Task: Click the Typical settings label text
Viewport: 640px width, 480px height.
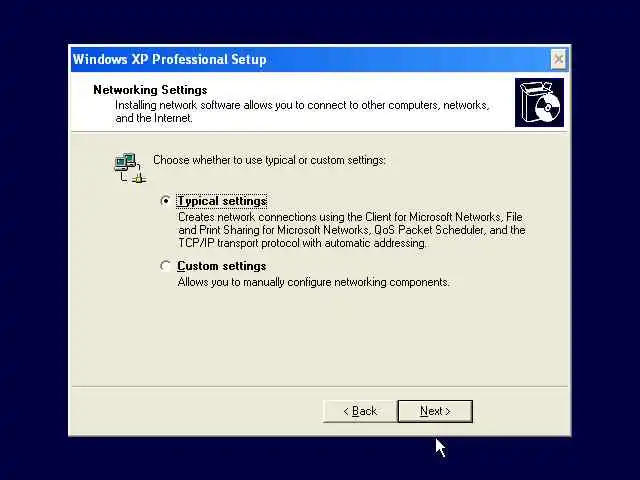Action: (222, 201)
